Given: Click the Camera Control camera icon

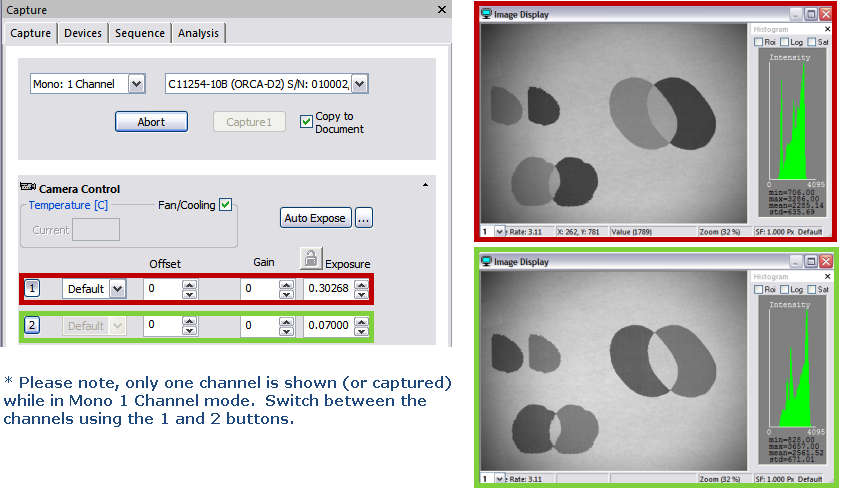Looking at the screenshot, I should (28, 188).
